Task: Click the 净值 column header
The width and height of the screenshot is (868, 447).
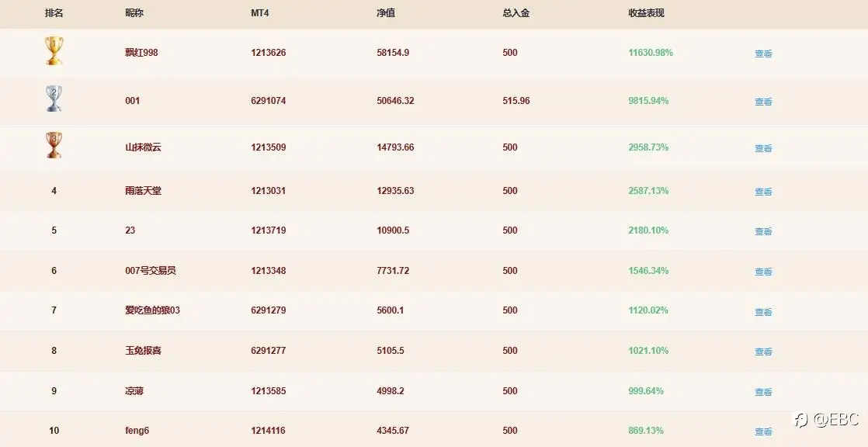Action: pyautogui.click(x=386, y=12)
